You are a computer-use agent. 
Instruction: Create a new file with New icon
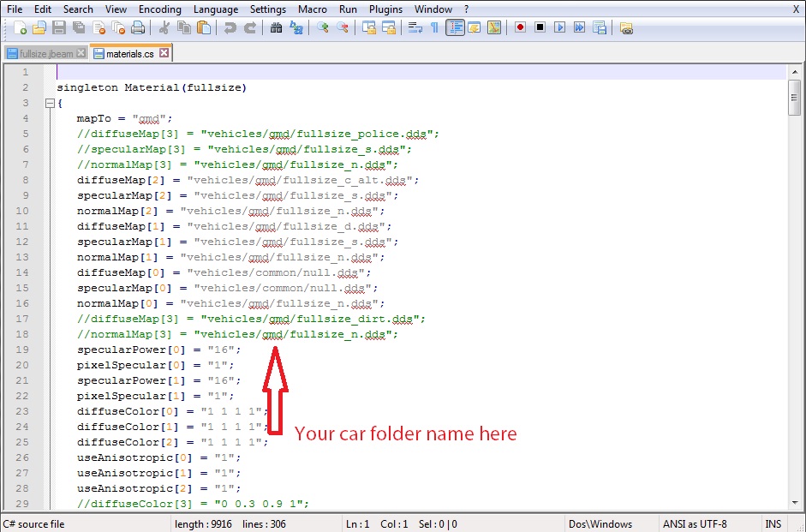click(20, 27)
